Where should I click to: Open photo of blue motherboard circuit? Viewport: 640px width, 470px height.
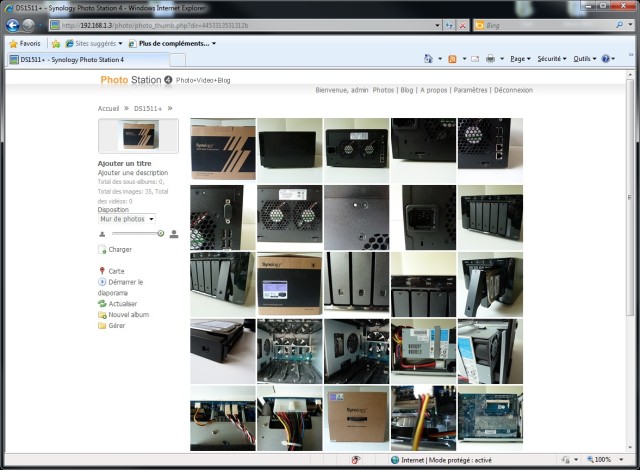coord(491,418)
